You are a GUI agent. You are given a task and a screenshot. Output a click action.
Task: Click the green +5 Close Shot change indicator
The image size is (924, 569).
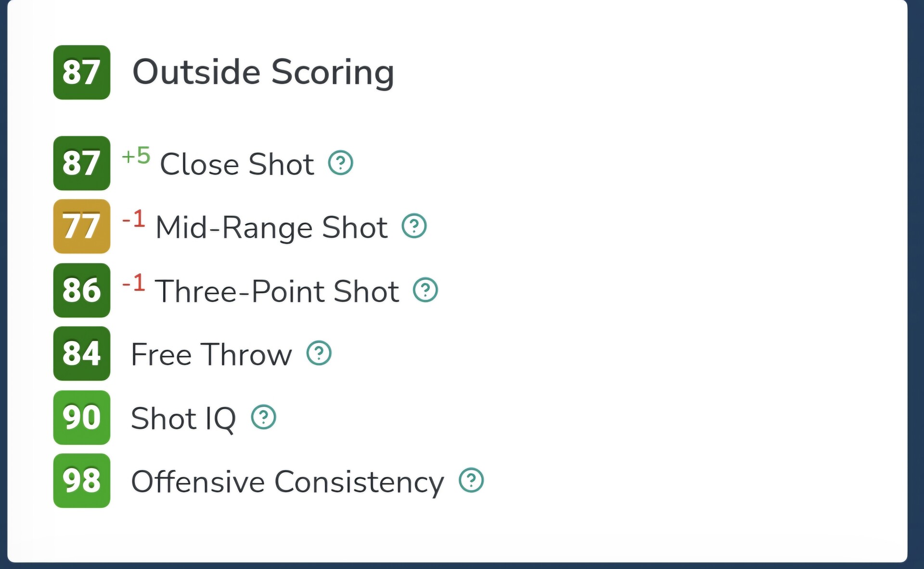(x=136, y=156)
